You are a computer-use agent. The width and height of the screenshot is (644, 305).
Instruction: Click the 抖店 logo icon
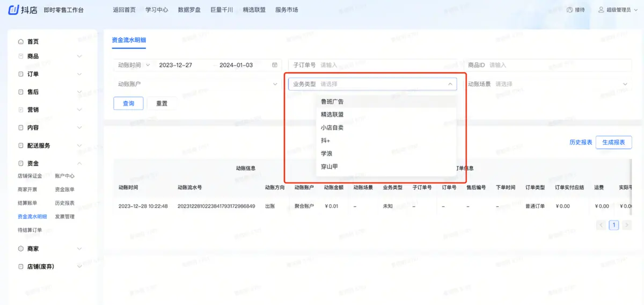tap(13, 10)
